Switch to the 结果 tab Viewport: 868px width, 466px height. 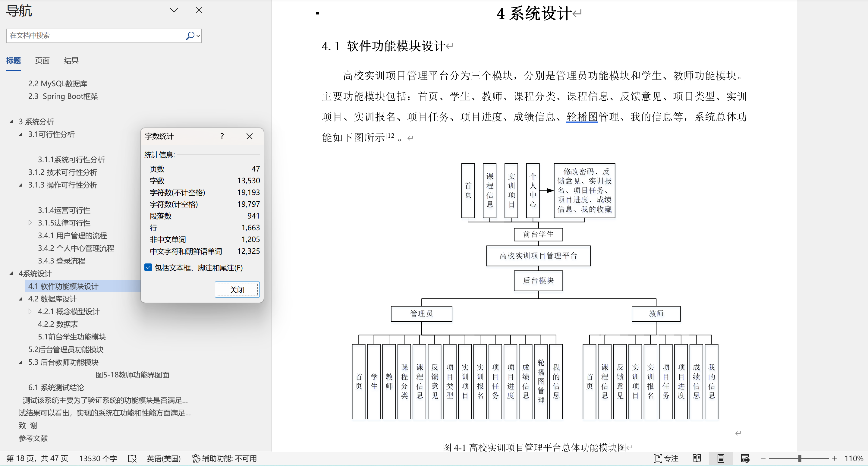tap(71, 61)
